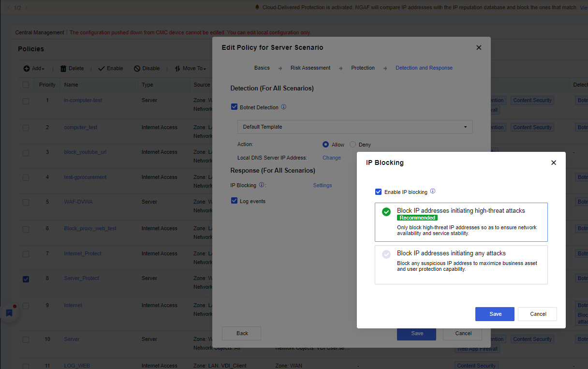Check the in-computer-test policy row checkbox
Viewport: 588px width, 369px height.
pyautogui.click(x=26, y=101)
